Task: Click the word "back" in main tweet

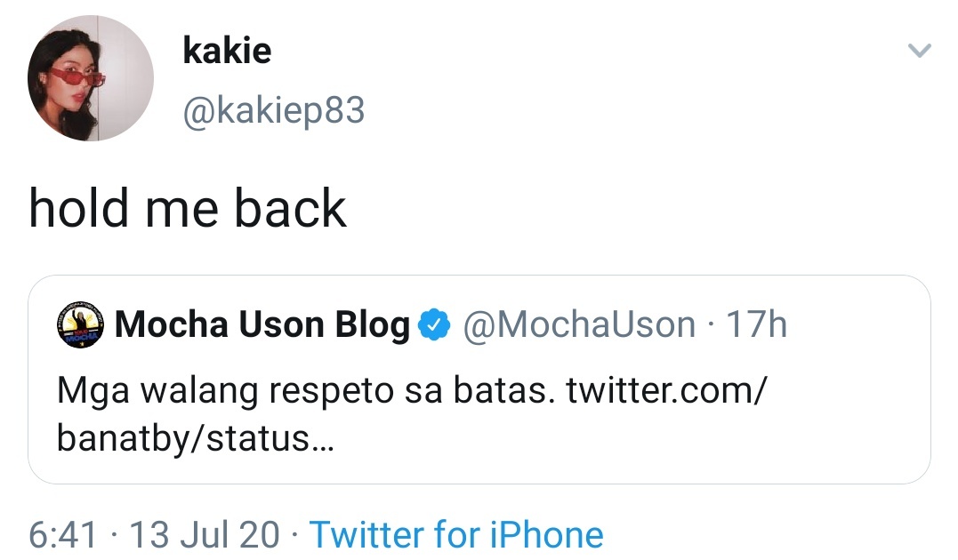Action: [290, 209]
